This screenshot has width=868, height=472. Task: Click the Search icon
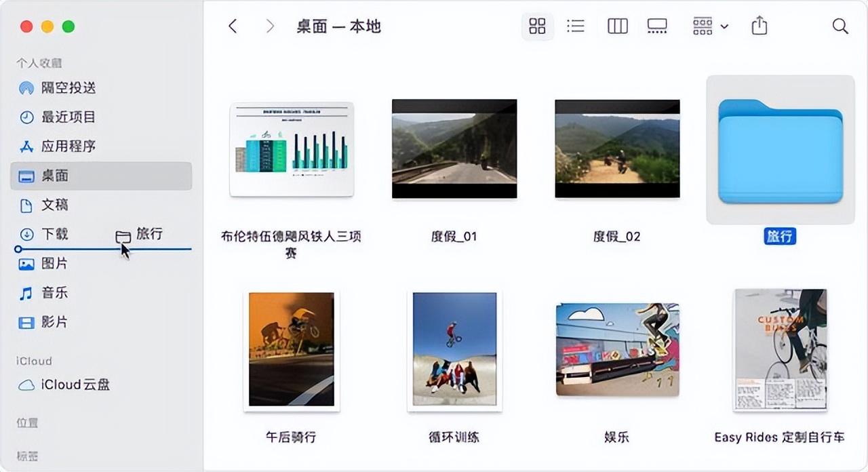click(840, 26)
